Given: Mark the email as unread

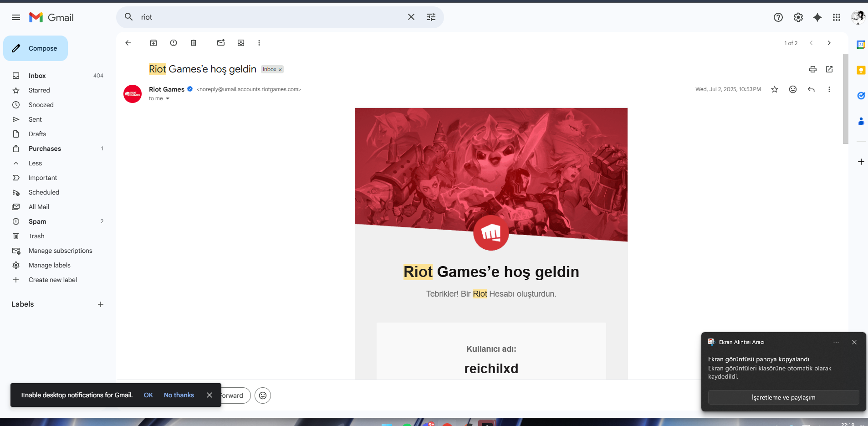Looking at the screenshot, I should (x=221, y=43).
